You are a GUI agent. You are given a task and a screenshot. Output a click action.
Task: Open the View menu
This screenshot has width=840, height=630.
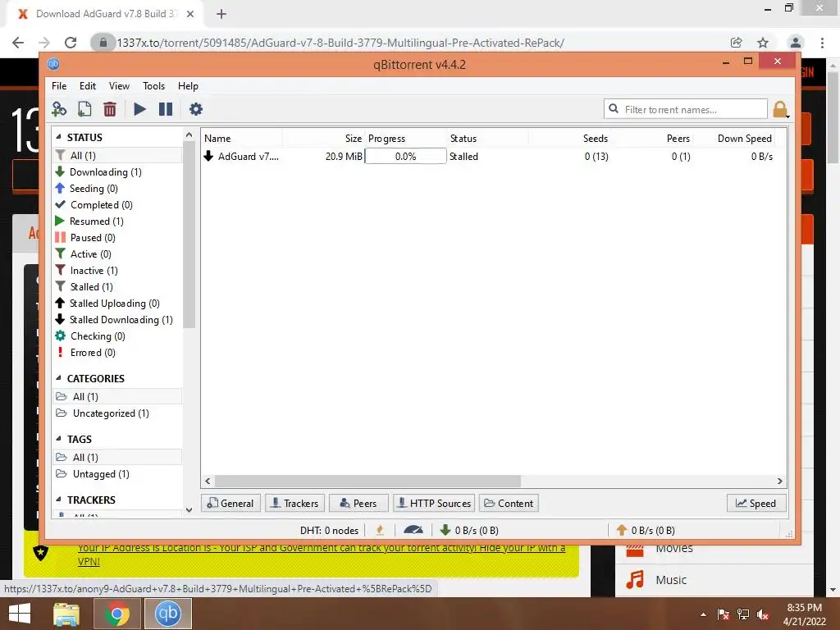pos(119,85)
